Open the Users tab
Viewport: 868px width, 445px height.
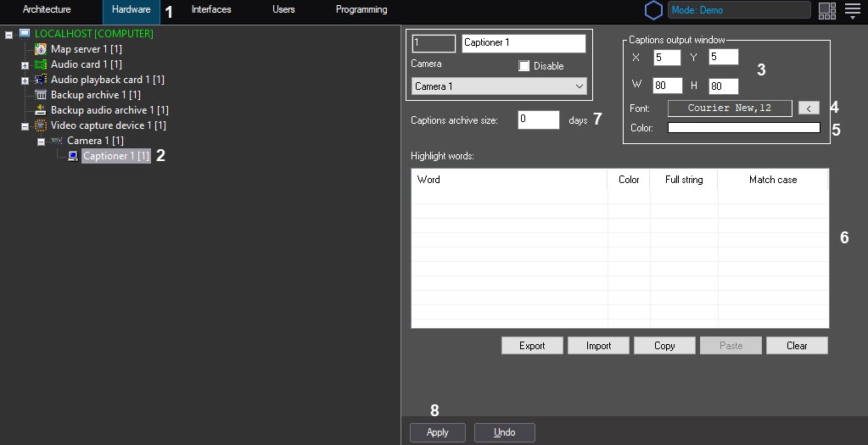[x=283, y=9]
